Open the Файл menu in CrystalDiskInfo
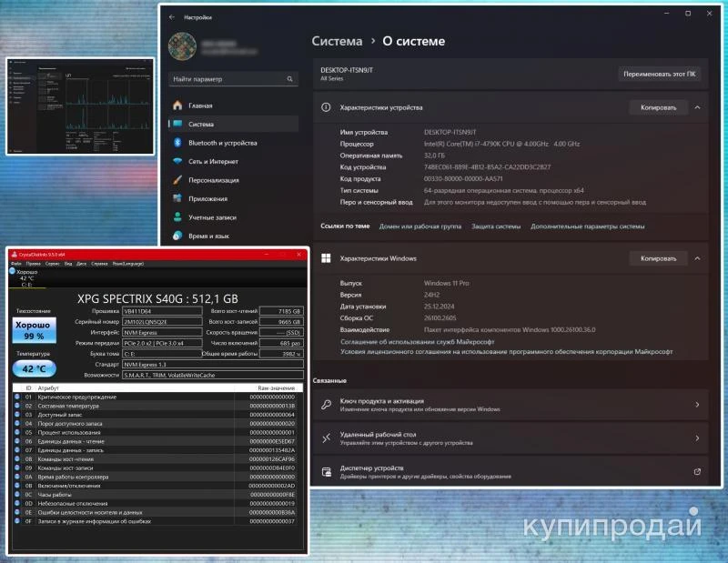This screenshot has width=728, height=563. pyautogui.click(x=17, y=263)
